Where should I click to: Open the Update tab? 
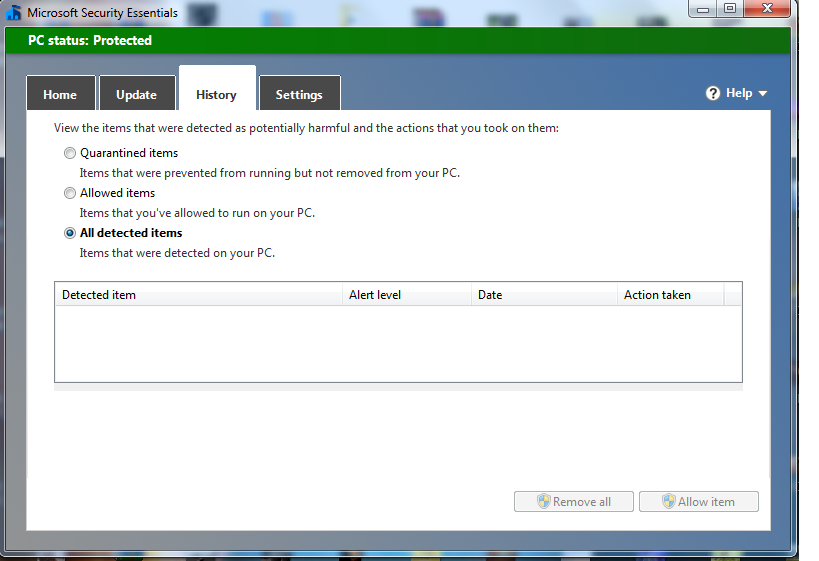click(136, 95)
